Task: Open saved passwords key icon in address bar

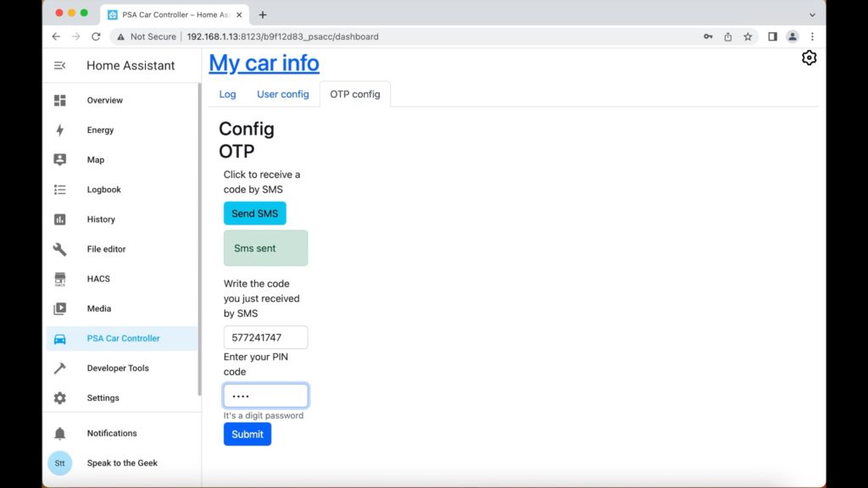Action: point(708,36)
